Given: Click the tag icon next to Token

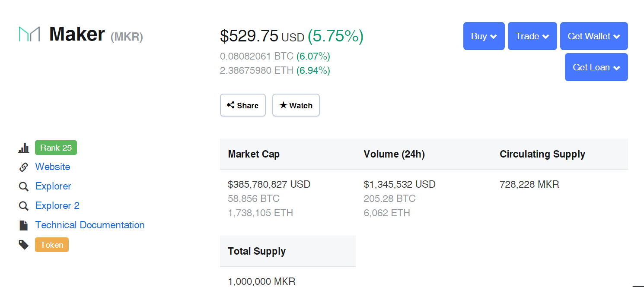Looking at the screenshot, I should pos(23,245).
